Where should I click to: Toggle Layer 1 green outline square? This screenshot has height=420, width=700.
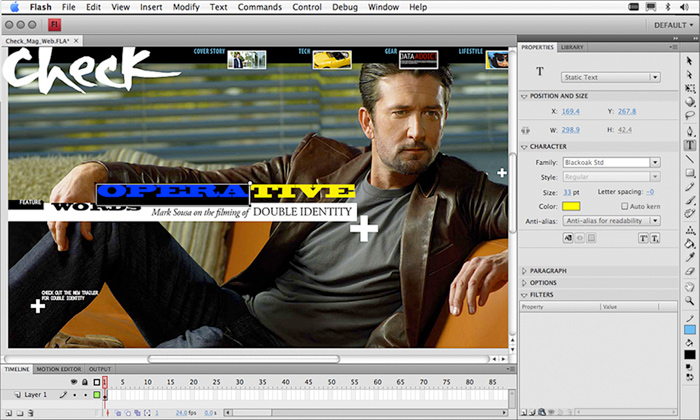[96, 395]
